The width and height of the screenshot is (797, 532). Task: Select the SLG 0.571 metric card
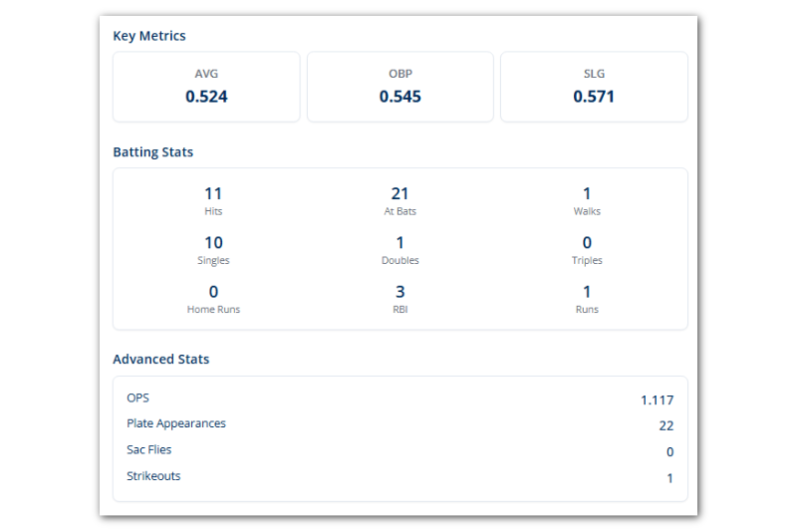pyautogui.click(x=594, y=87)
